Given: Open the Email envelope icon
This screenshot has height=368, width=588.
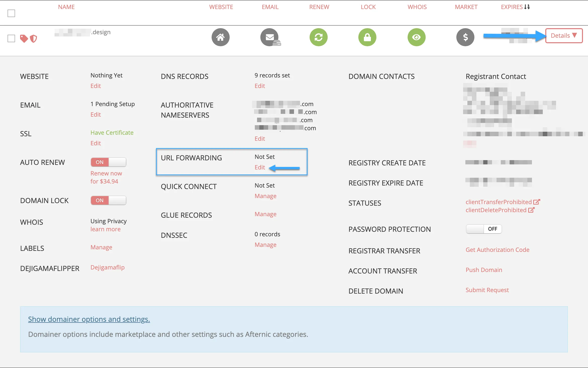Looking at the screenshot, I should pos(270,37).
